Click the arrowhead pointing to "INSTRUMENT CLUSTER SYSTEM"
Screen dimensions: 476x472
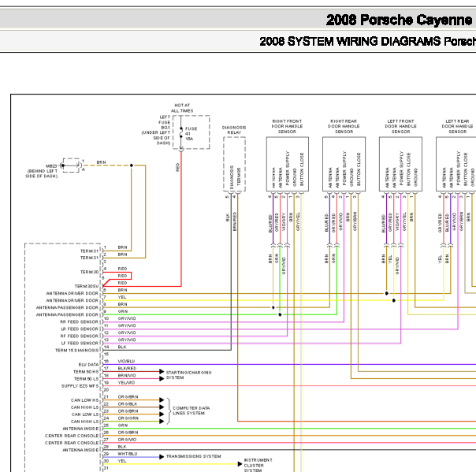coord(240,464)
